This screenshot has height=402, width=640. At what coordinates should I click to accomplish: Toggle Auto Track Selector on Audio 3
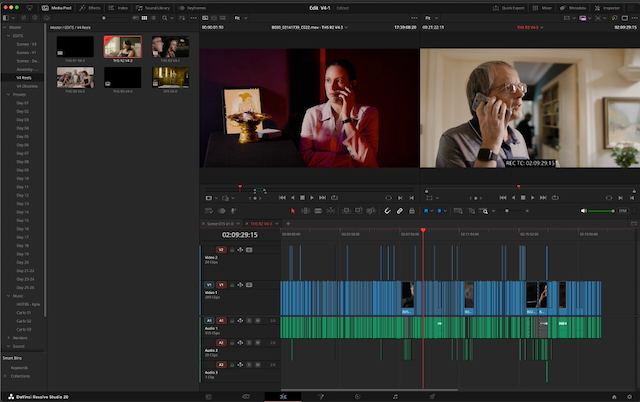[240, 365]
